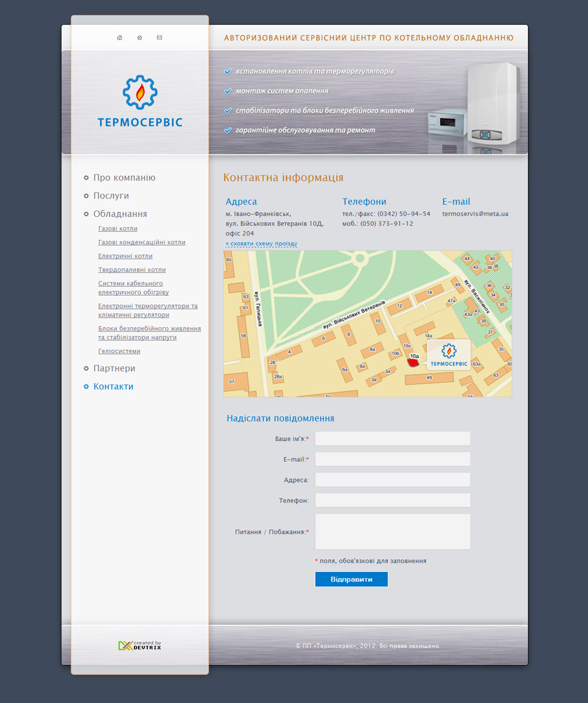588x703 pixels.
Task: Click the blue E-mail column heading
Action: 456,202
